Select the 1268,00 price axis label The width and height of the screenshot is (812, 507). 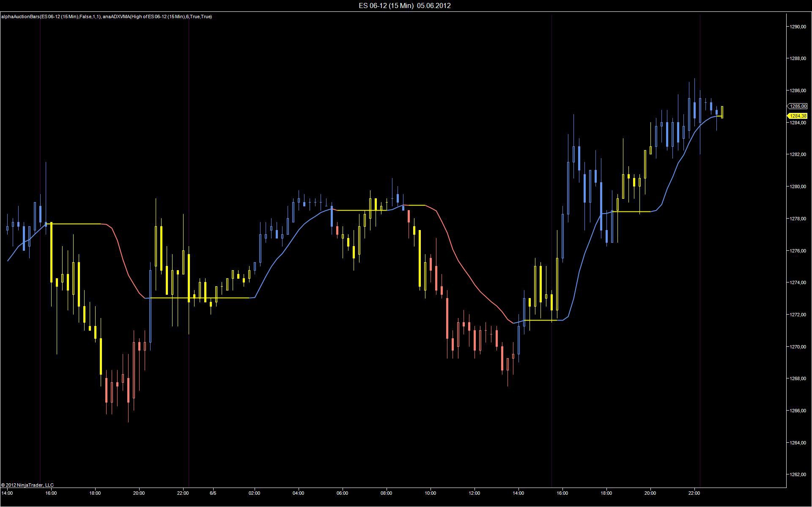tap(798, 378)
